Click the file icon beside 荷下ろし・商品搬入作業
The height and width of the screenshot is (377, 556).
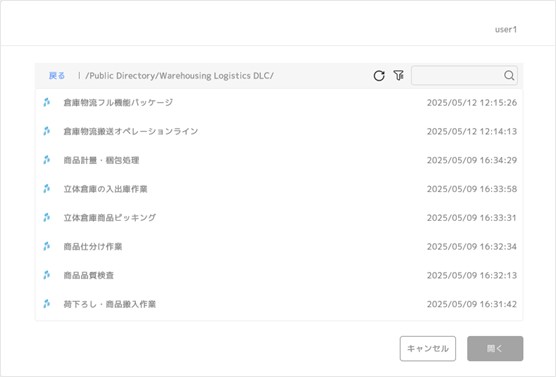46,304
